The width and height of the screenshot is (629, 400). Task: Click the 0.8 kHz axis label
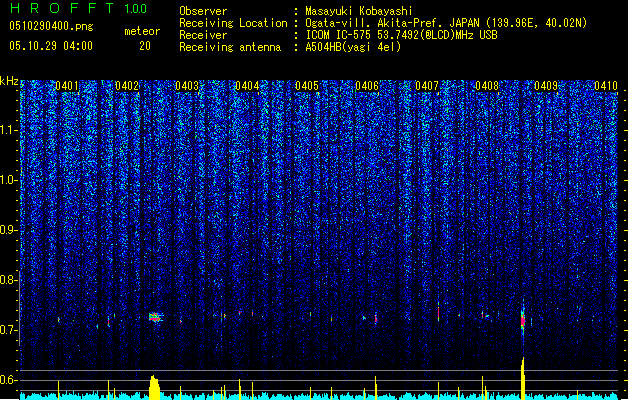9,280
